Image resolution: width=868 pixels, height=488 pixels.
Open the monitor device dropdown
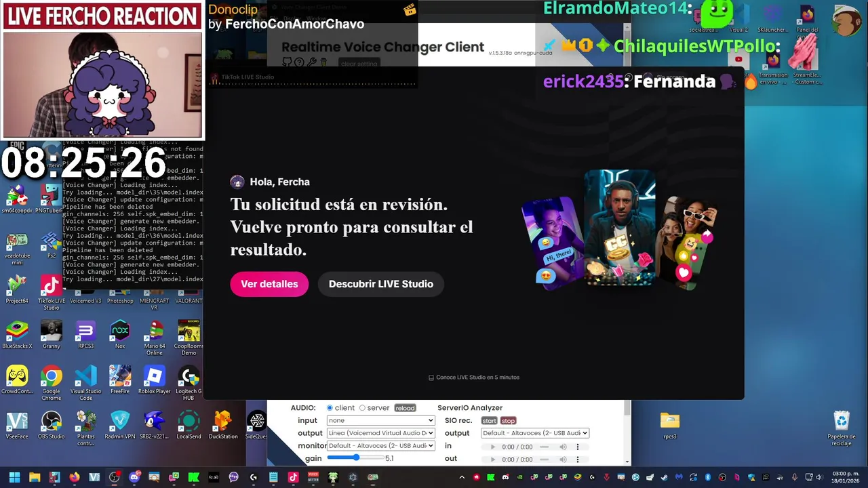(380, 446)
